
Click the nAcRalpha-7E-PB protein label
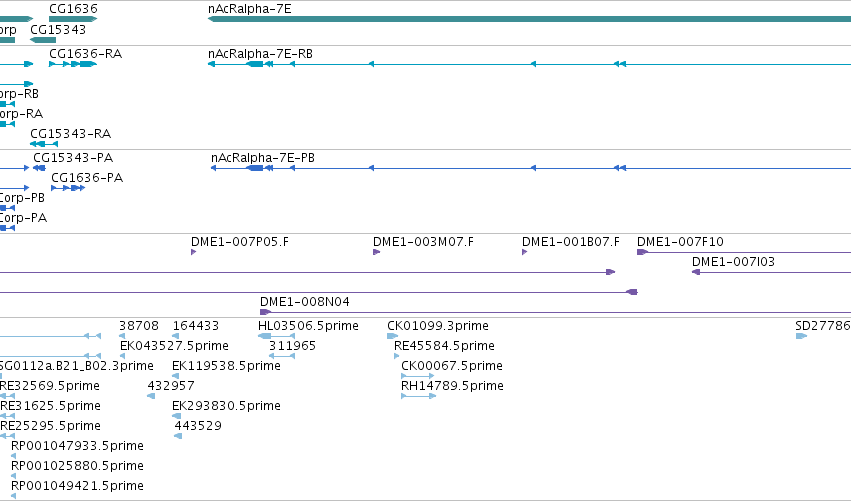tap(263, 158)
